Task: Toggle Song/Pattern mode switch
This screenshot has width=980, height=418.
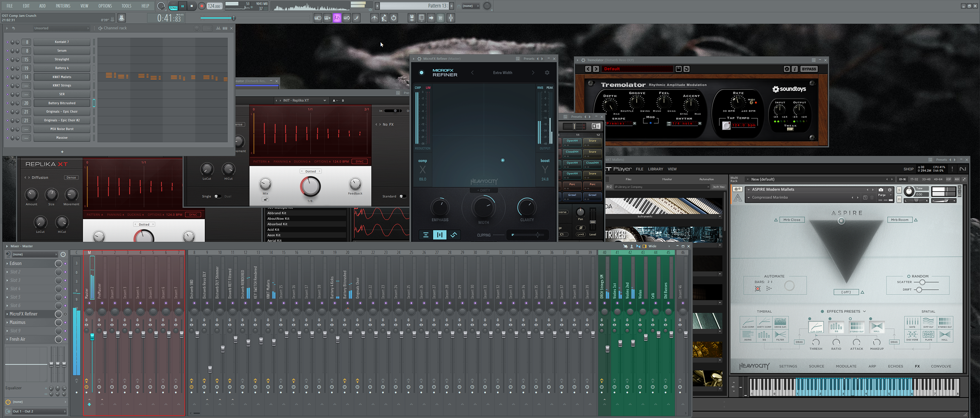Action: click(173, 6)
